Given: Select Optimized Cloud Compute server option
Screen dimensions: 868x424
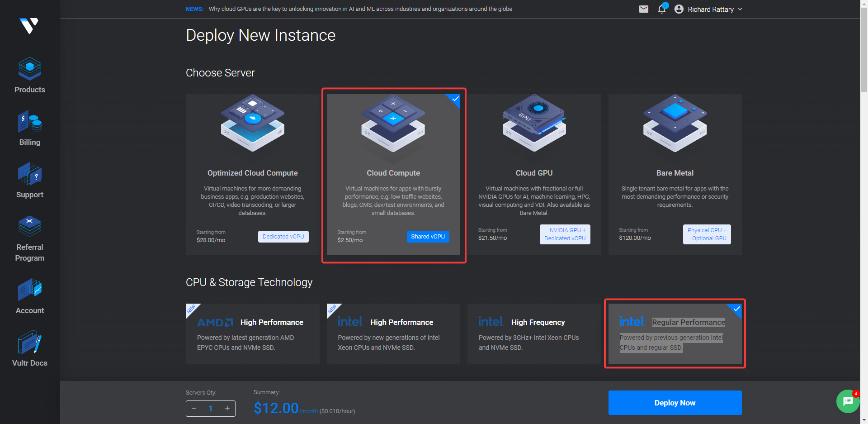Looking at the screenshot, I should [253, 175].
